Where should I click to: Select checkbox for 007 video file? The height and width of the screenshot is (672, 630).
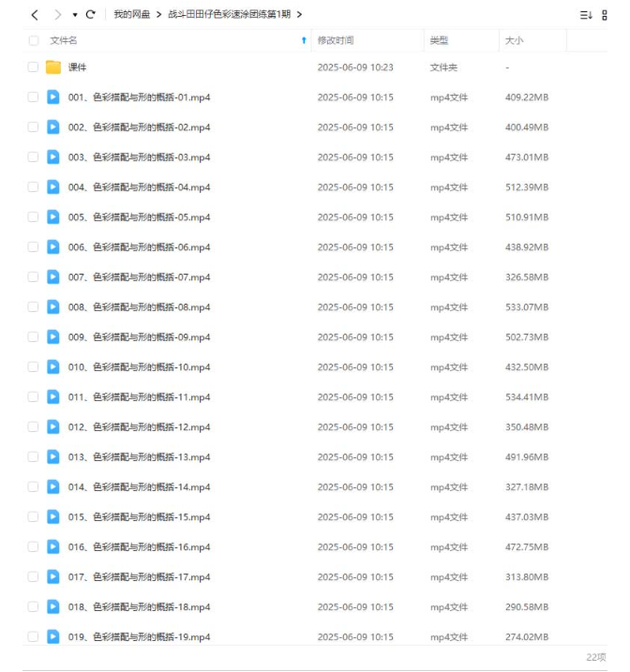pyautogui.click(x=33, y=276)
